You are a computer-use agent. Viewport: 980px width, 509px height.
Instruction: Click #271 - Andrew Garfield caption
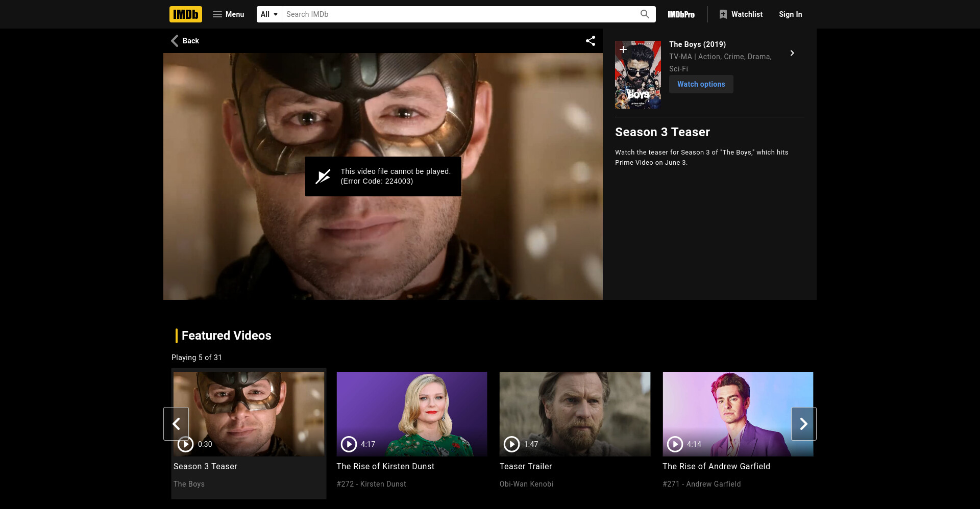click(701, 484)
